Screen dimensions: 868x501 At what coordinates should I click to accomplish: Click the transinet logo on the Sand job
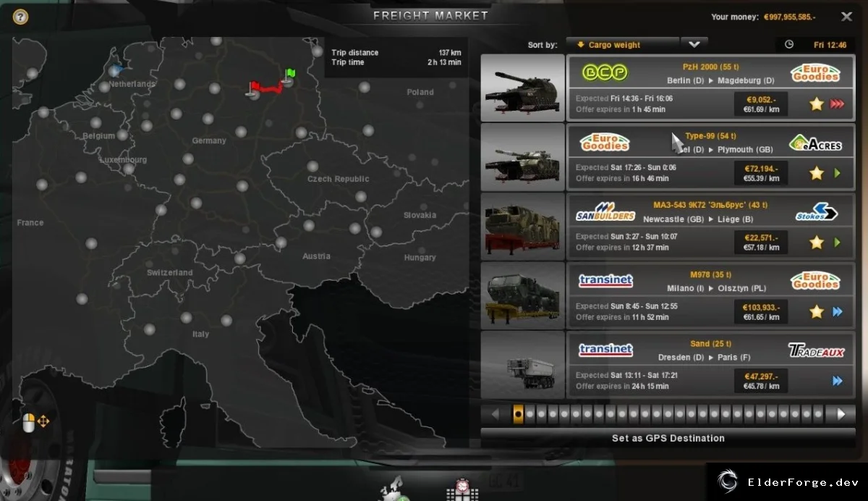point(606,350)
